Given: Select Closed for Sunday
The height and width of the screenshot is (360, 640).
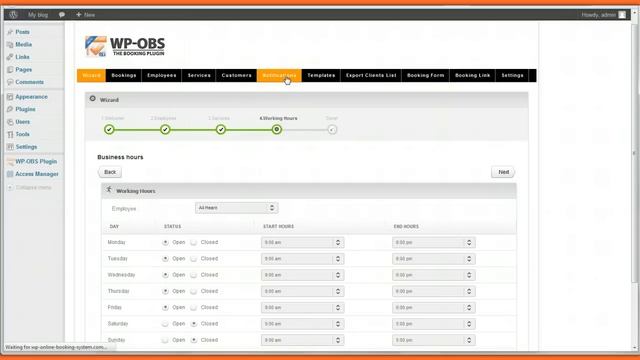Looking at the screenshot, I should pos(194,340).
